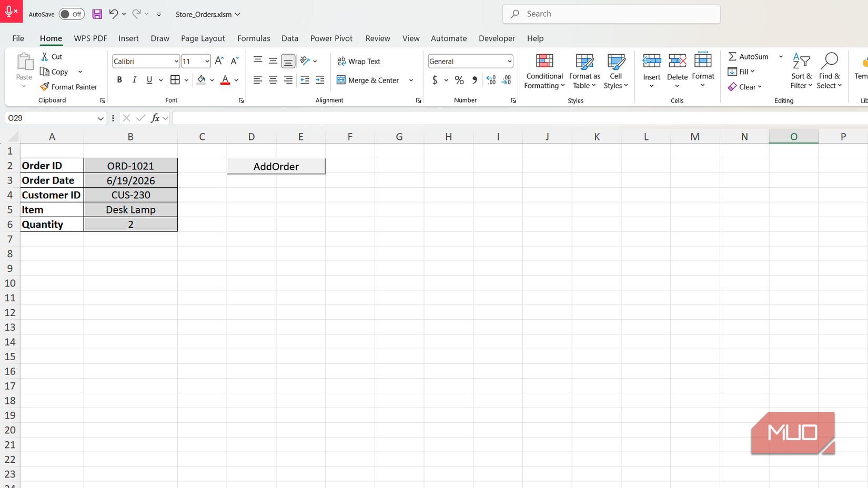Image resolution: width=868 pixels, height=488 pixels.
Task: Click the Align Left icon
Action: tap(258, 80)
